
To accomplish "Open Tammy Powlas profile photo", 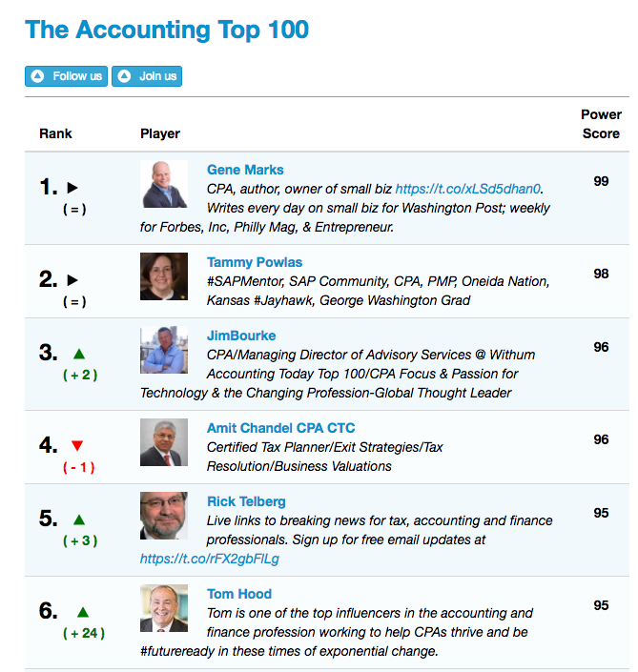I will click(164, 276).
